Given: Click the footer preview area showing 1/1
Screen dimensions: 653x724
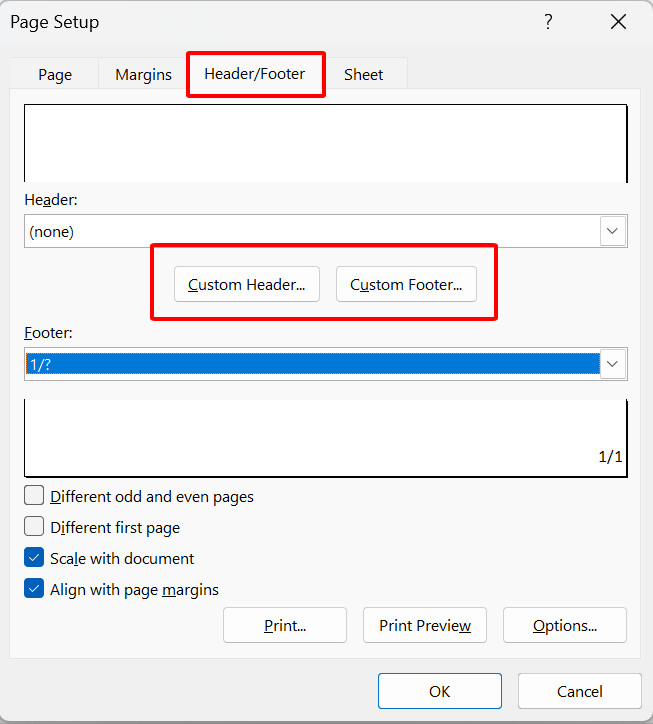Looking at the screenshot, I should click(x=325, y=438).
